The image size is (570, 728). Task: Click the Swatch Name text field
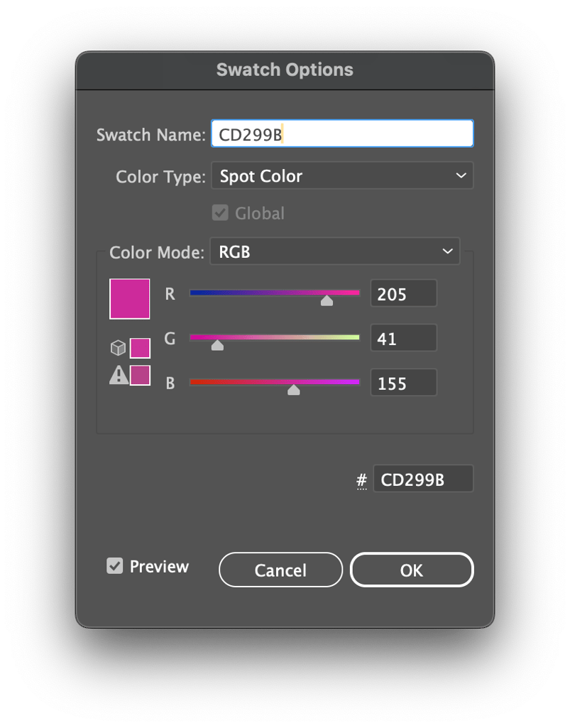tap(342, 133)
